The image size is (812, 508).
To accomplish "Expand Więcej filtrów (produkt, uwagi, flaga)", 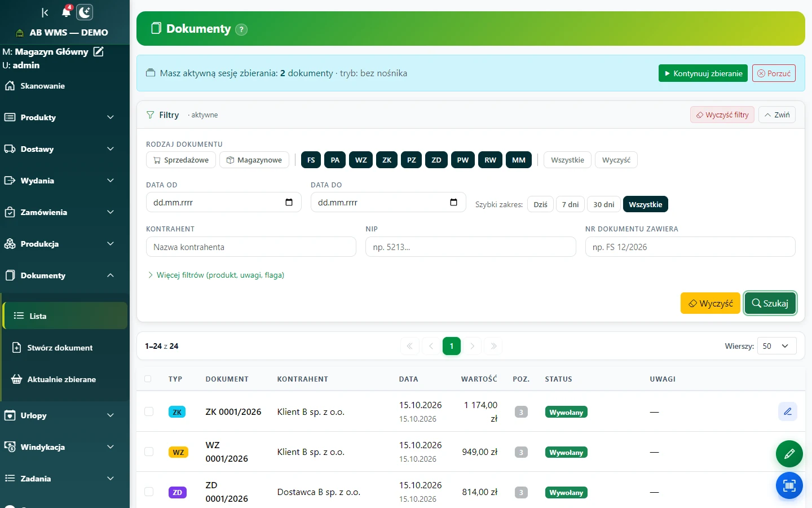I will click(216, 275).
